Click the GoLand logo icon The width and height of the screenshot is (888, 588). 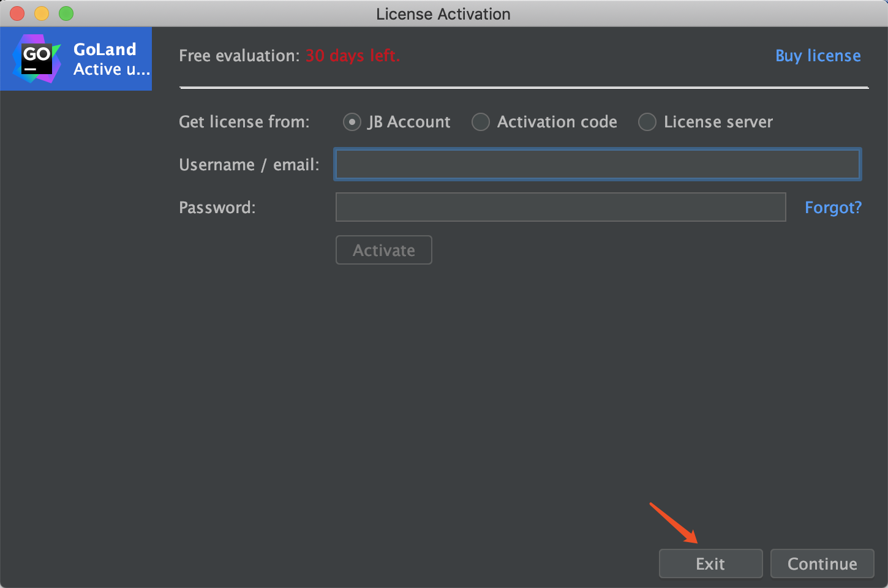[x=37, y=59]
